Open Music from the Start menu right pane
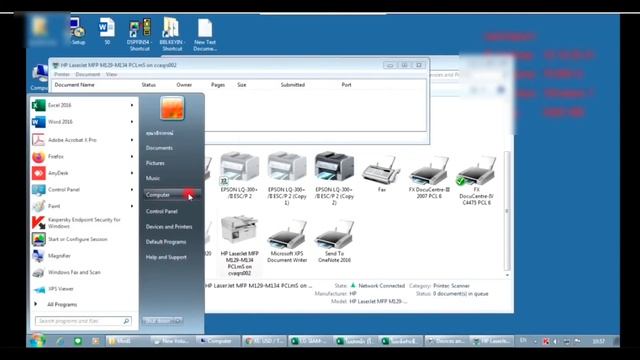This screenshot has width=640, height=360. (x=153, y=178)
